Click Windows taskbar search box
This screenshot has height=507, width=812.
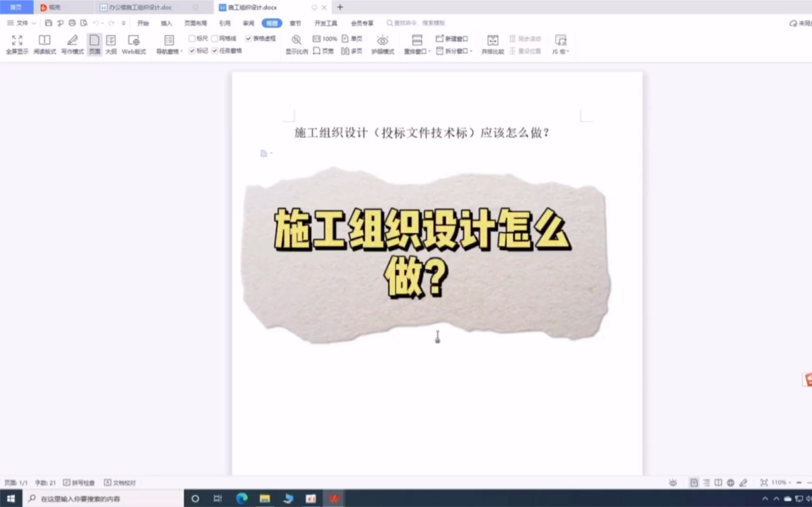coord(104,498)
